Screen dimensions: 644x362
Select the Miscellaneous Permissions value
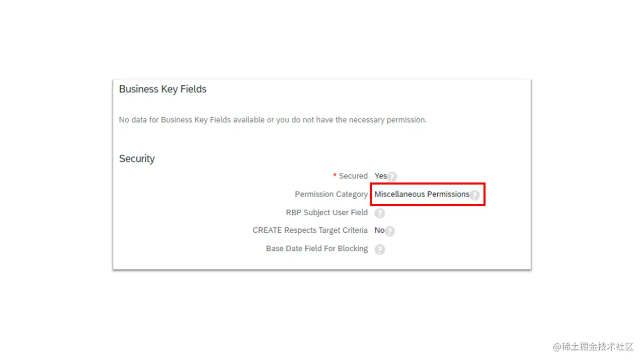(x=422, y=194)
